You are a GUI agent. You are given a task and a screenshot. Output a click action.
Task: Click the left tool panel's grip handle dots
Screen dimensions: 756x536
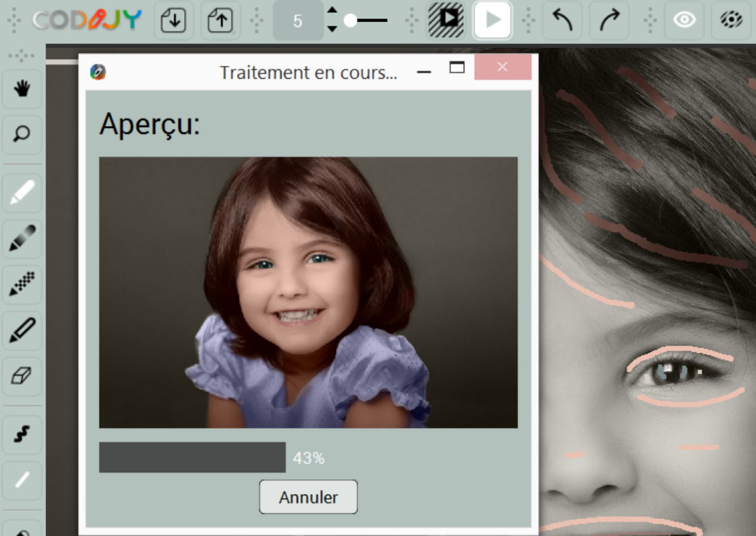click(22, 56)
